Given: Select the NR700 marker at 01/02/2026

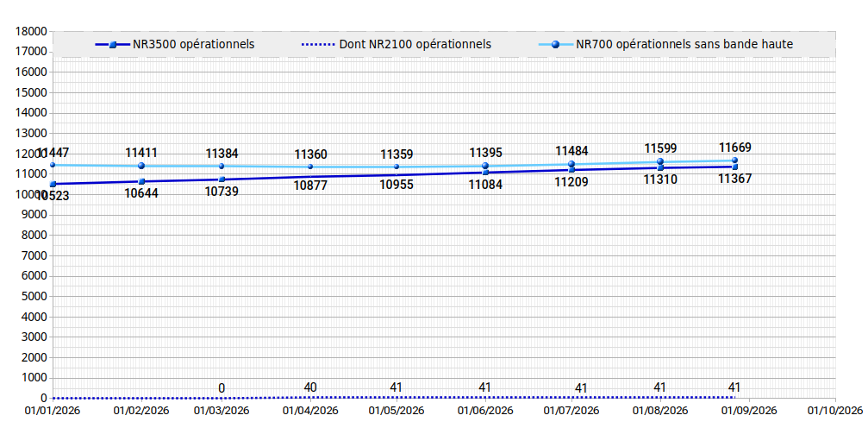Looking at the screenshot, I should [141, 166].
